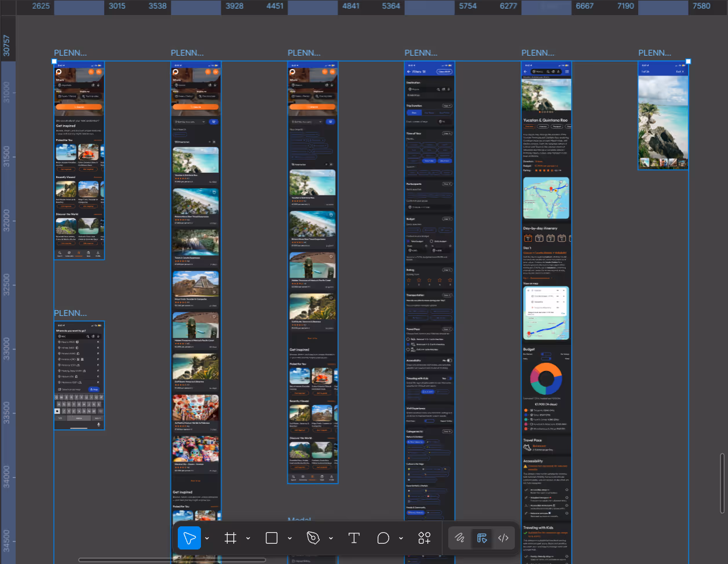This screenshot has width=728, height=564.
Task: Select the Text tool
Action: (354, 538)
